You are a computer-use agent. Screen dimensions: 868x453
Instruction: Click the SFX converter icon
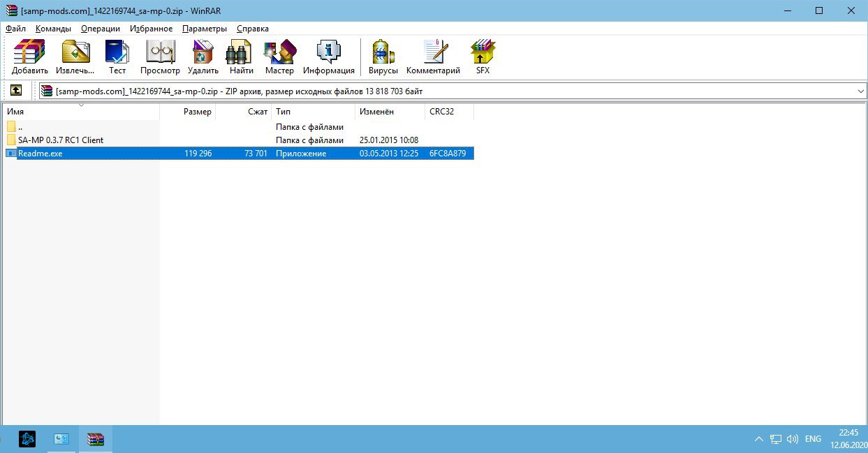483,52
